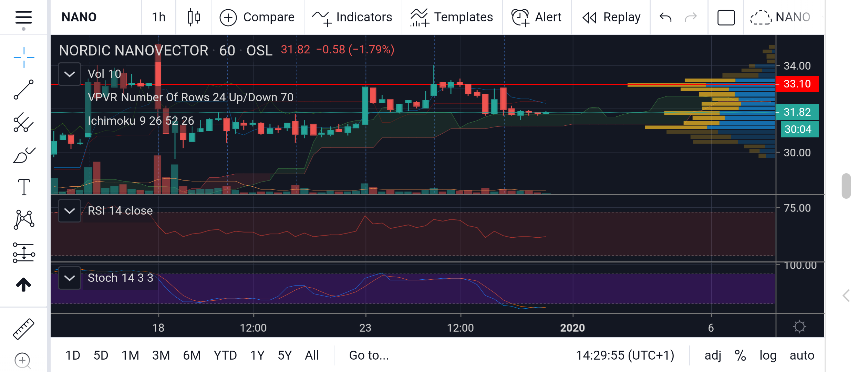The height and width of the screenshot is (372, 868).
Task: Open NANO symbol search field
Action: (x=79, y=17)
